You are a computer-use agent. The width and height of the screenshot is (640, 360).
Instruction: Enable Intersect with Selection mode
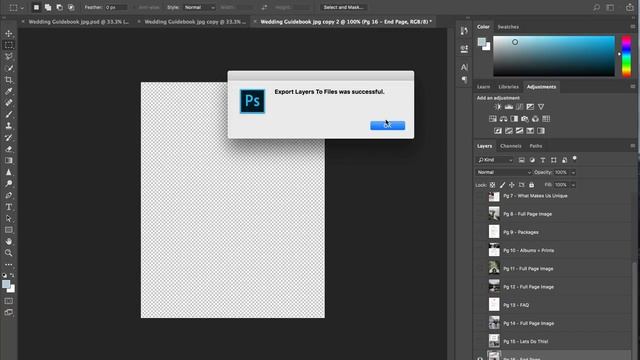click(71, 7)
